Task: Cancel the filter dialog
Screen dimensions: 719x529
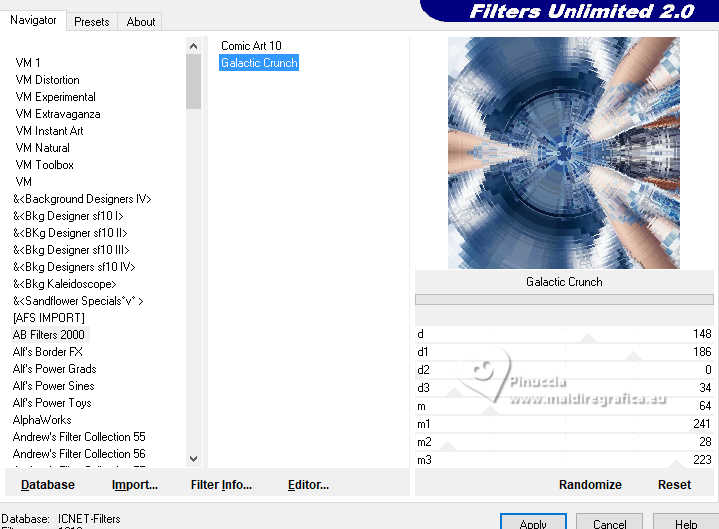Action: click(609, 522)
